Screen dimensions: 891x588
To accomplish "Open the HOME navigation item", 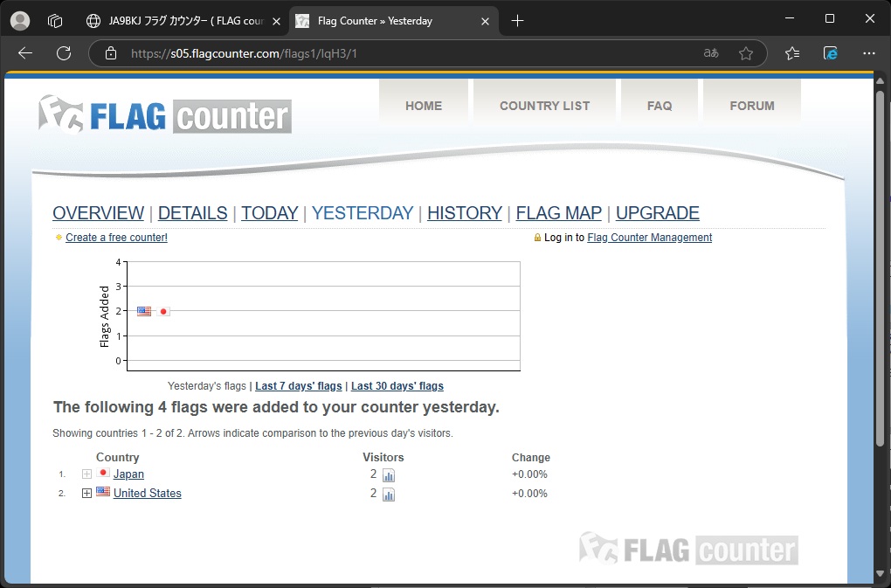I will pyautogui.click(x=424, y=106).
